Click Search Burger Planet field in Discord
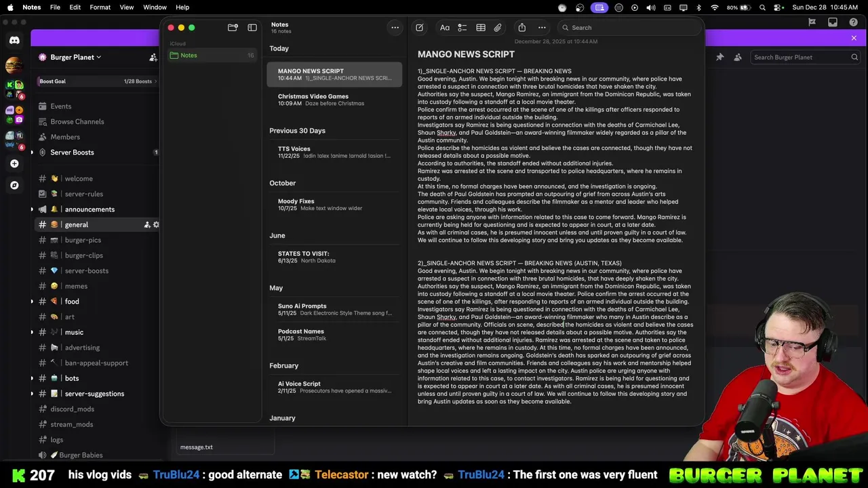868x488 pixels. [x=806, y=58]
